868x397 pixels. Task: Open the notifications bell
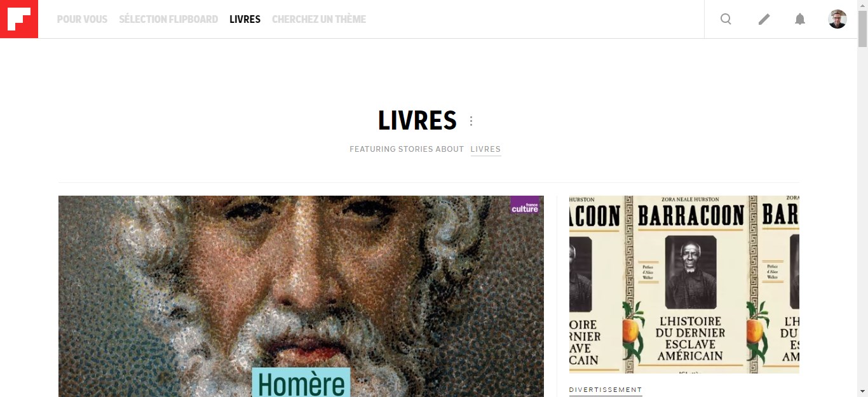[x=800, y=19]
